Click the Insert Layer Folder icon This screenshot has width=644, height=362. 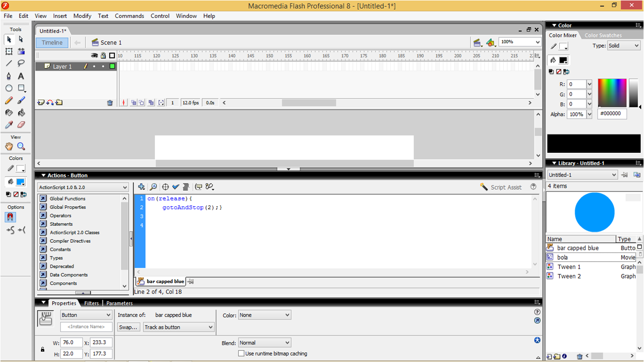(58, 103)
